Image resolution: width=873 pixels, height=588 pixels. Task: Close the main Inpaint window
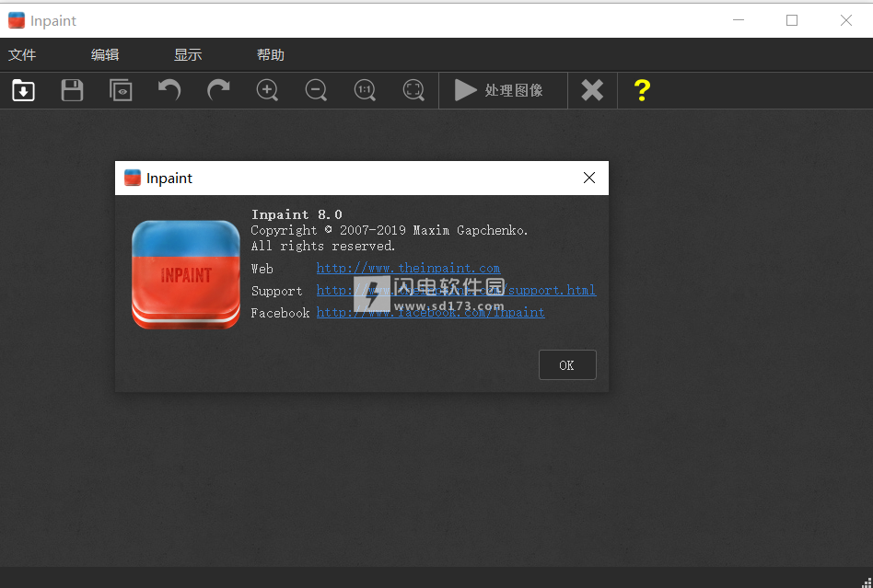click(845, 20)
